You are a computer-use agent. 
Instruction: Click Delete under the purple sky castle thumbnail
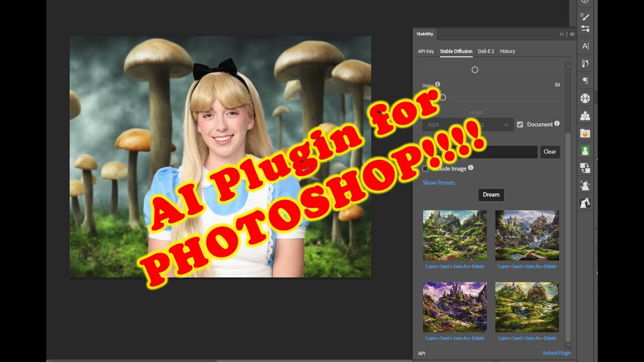click(478, 338)
